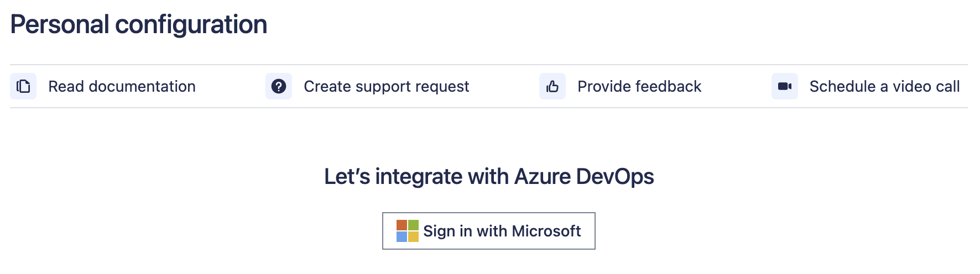Choose Schedule a video call
Image resolution: width=980 pixels, height=274 pixels.
click(x=884, y=86)
